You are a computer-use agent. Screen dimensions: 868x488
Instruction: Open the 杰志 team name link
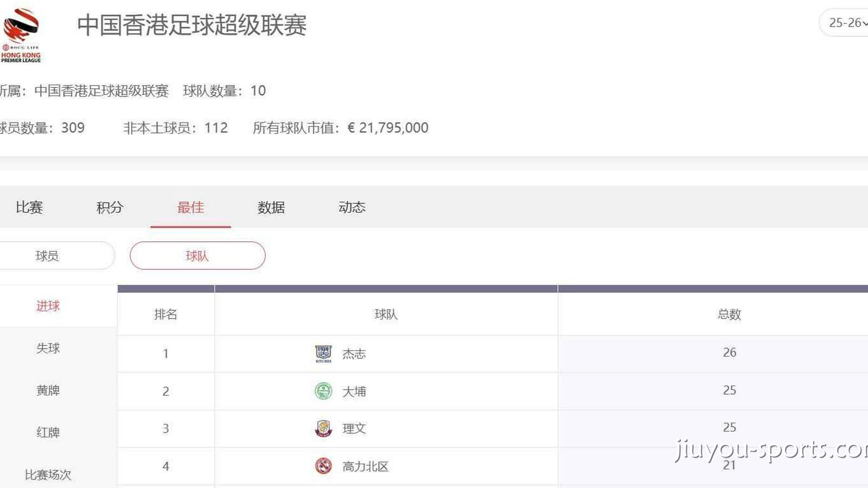[x=354, y=354]
